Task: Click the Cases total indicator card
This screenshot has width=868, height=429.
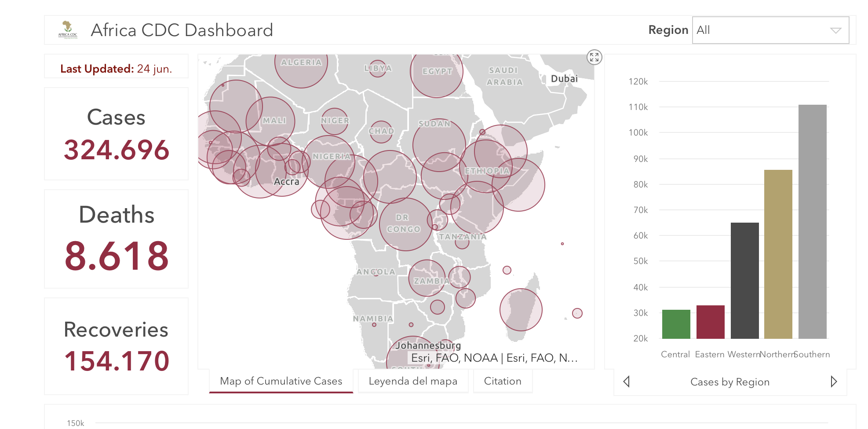Action: click(116, 134)
